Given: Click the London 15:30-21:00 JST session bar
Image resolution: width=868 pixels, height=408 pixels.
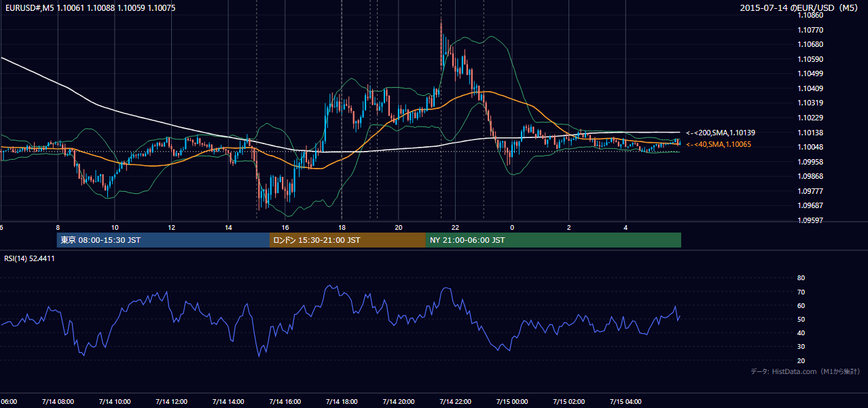Looking at the screenshot, I should coord(348,240).
